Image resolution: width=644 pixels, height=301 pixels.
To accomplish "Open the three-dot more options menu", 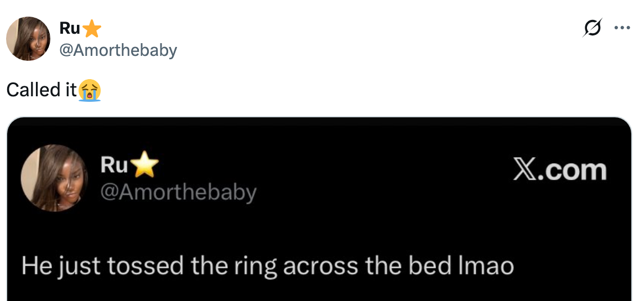I will pyautogui.click(x=622, y=28).
